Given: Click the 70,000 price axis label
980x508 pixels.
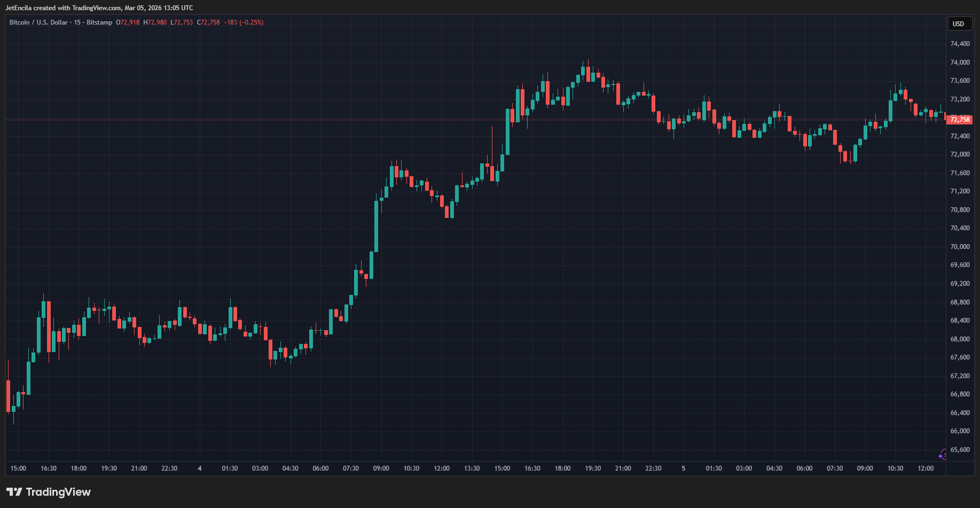Looking at the screenshot, I should 960,247.
